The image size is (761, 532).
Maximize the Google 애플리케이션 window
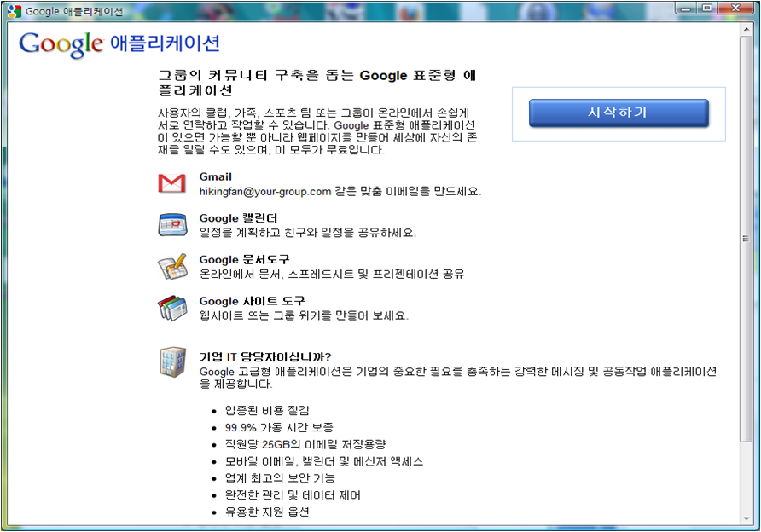click(706, 9)
